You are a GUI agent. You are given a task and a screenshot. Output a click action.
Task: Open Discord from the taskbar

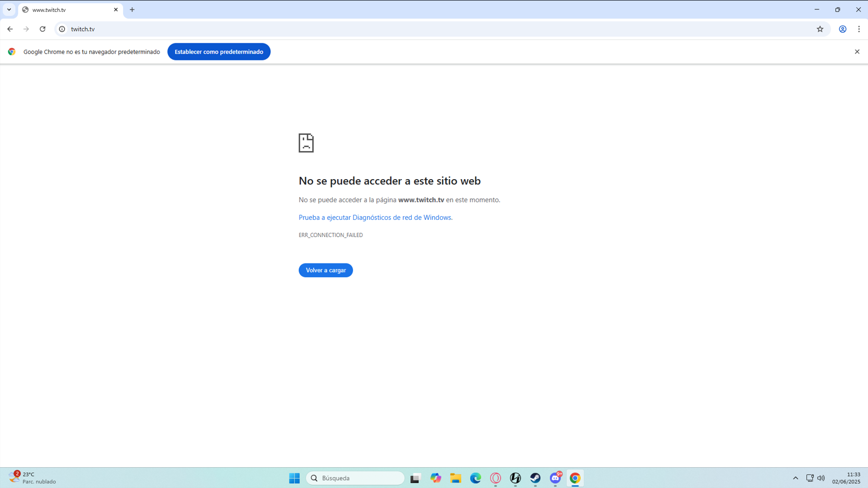pyautogui.click(x=555, y=478)
